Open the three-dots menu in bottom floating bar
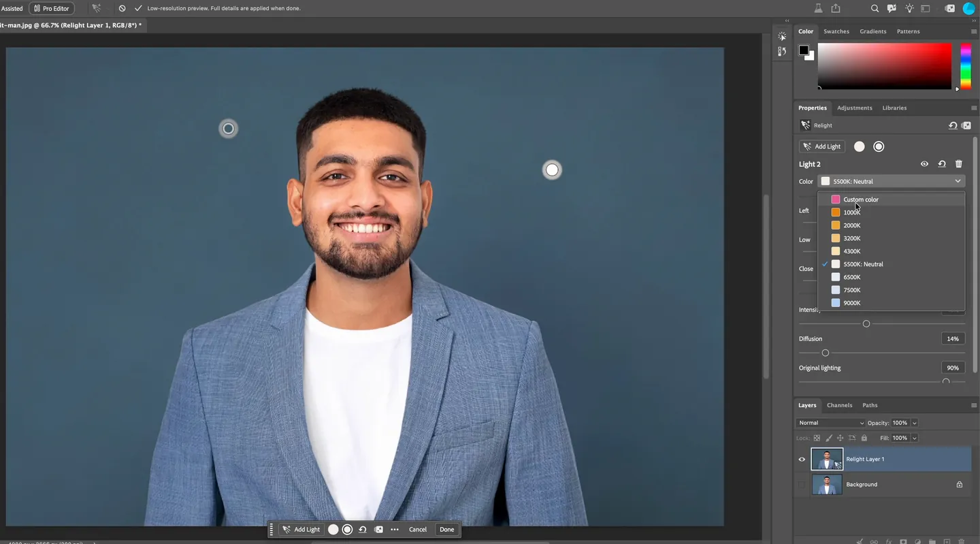 [395, 530]
